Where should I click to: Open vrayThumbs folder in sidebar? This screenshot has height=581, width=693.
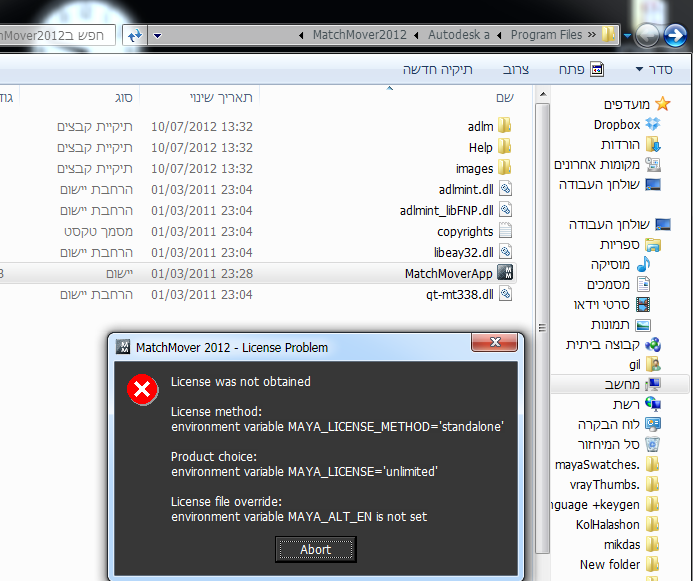[x=614, y=484]
